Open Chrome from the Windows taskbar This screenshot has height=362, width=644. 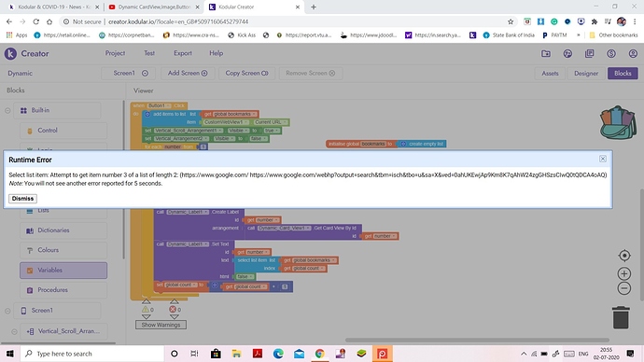pos(319,354)
